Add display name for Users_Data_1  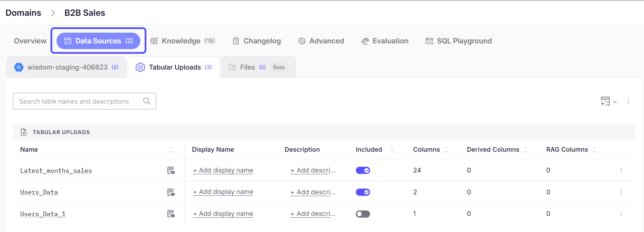pos(223,214)
